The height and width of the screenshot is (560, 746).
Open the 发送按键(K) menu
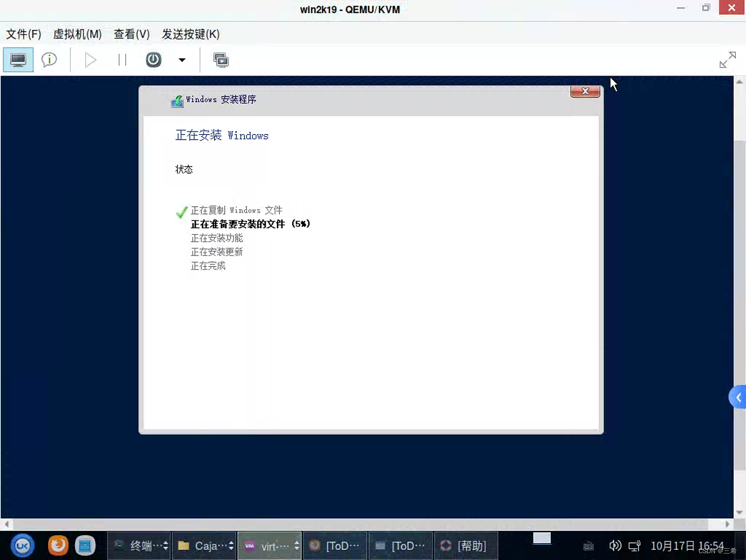tap(191, 34)
